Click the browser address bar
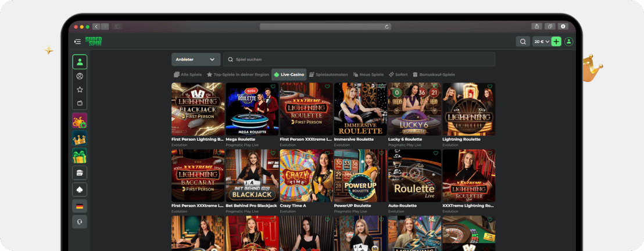The width and height of the screenshot is (644, 251). click(x=325, y=26)
